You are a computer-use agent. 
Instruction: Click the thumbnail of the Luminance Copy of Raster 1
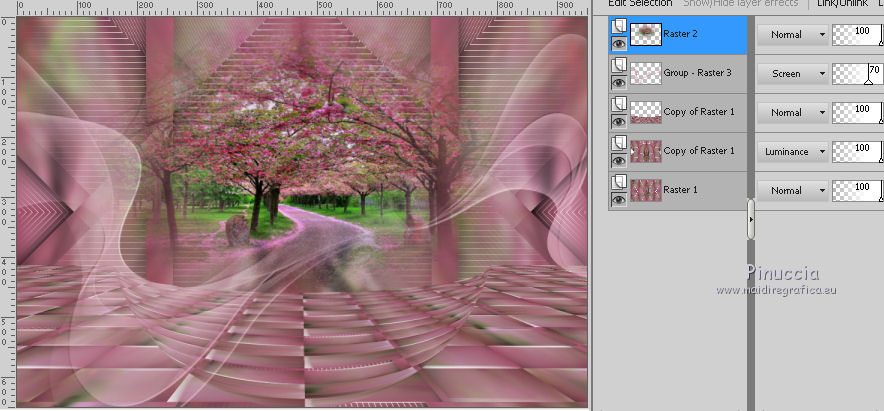pos(646,152)
